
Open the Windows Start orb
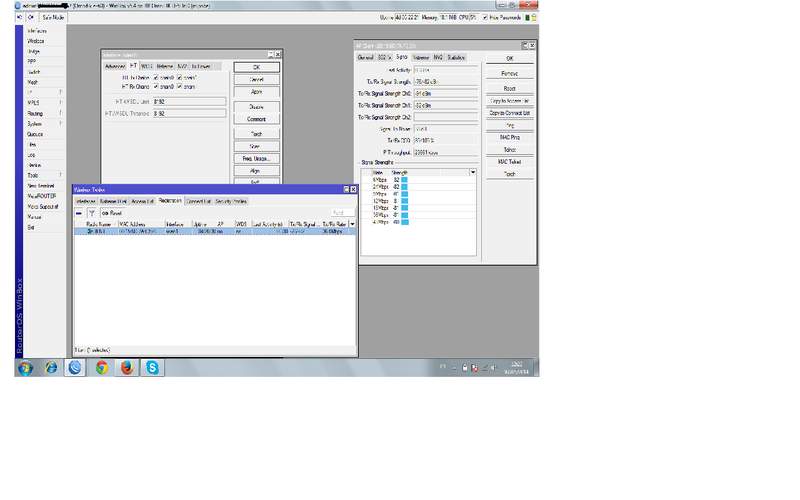pos(25,368)
